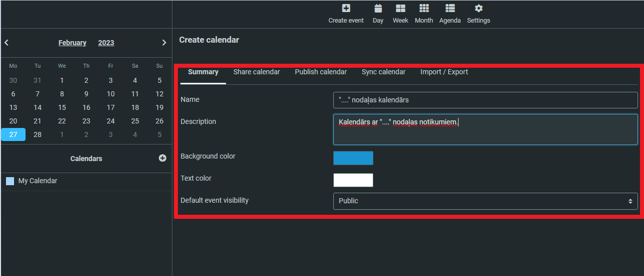Click the calendar Name input field
644x276 pixels.
485,100
